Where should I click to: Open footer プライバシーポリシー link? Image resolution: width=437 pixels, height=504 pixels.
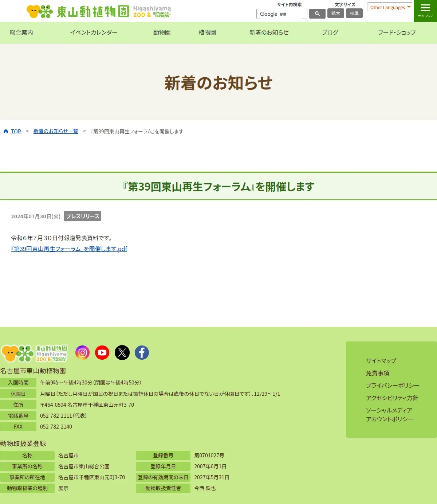[x=393, y=386]
